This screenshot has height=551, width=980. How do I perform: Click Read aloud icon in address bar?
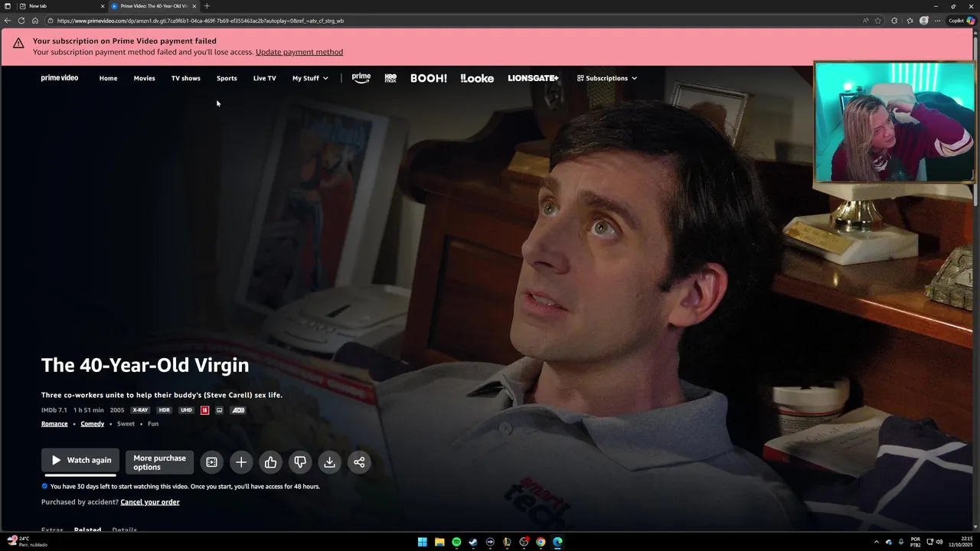[x=866, y=21]
